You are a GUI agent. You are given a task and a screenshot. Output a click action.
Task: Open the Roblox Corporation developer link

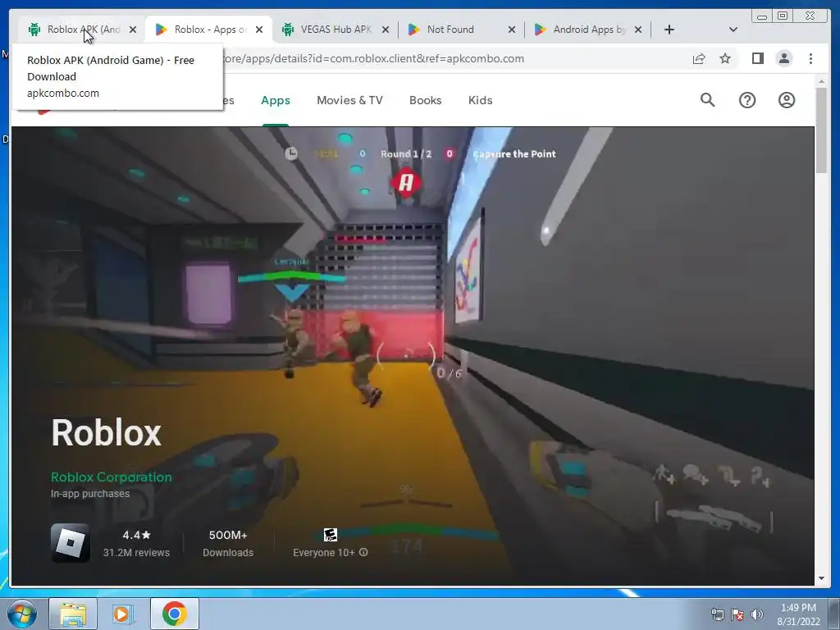pyautogui.click(x=112, y=477)
